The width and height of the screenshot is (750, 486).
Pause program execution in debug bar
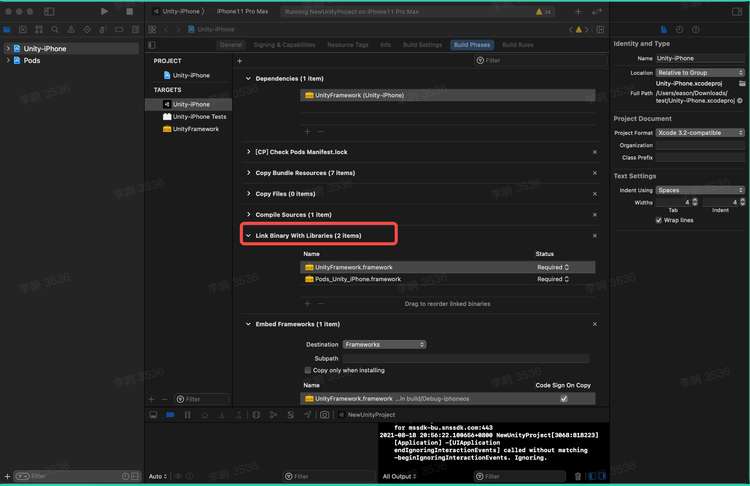point(187,414)
